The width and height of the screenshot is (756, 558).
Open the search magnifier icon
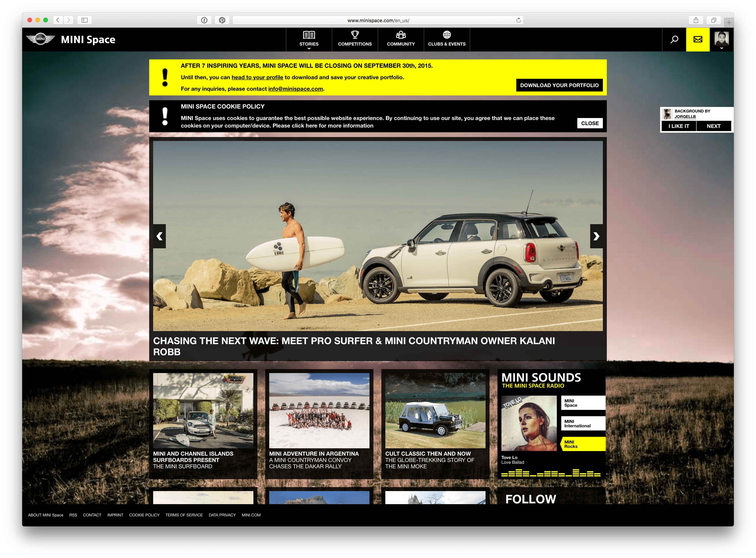click(x=674, y=40)
